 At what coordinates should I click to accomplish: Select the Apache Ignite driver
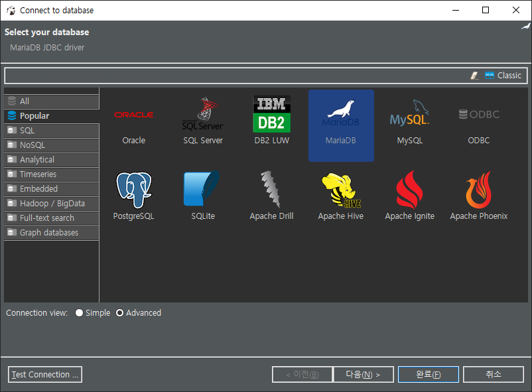(x=410, y=196)
